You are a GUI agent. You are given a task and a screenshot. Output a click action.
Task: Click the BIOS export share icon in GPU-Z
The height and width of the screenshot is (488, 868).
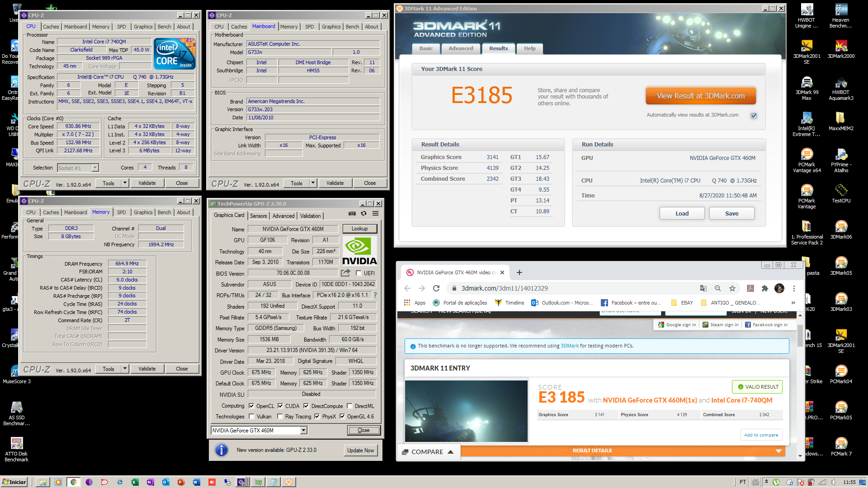tap(345, 273)
